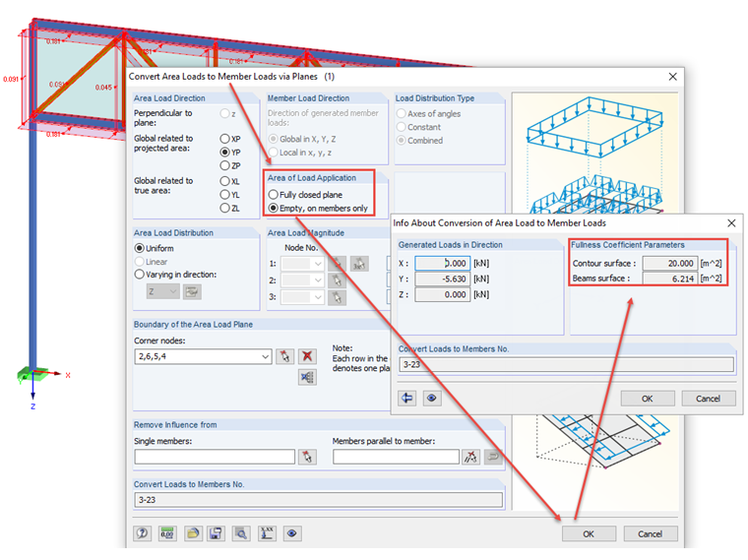Select Axes of angles distribution type

402,113
